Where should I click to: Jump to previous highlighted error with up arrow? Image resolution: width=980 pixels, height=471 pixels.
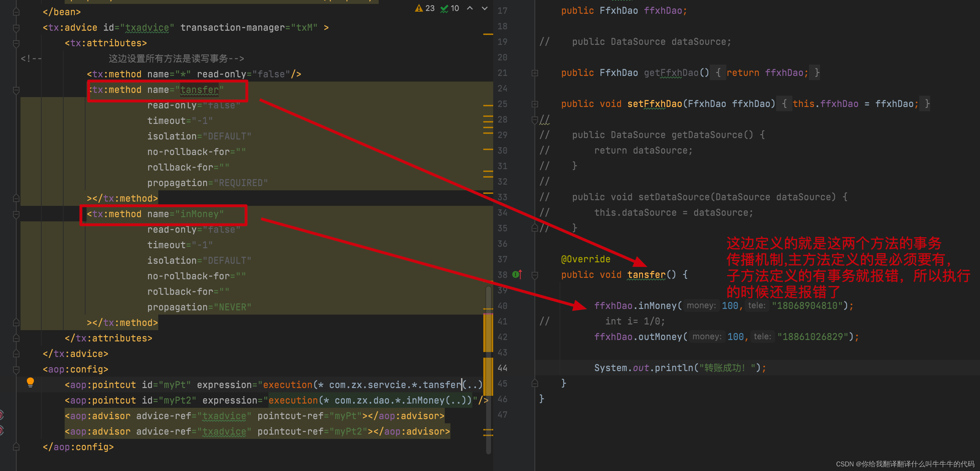pyautogui.click(x=470, y=8)
